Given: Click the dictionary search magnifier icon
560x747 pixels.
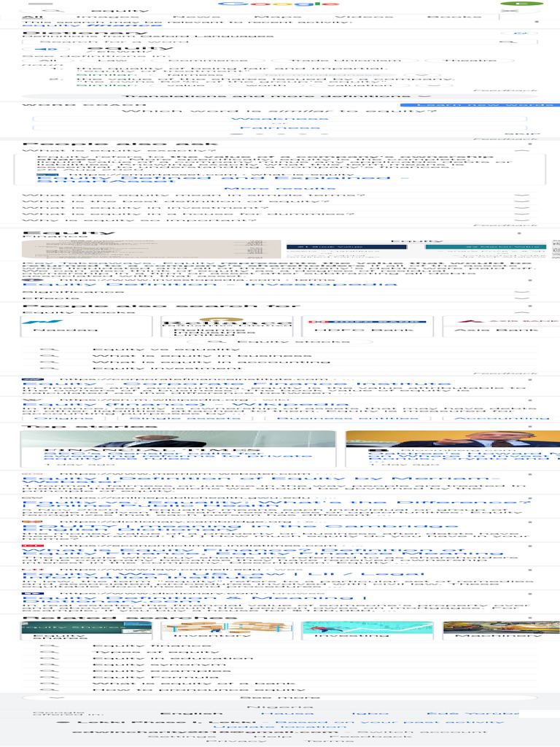Looking at the screenshot, I should (x=508, y=42).
